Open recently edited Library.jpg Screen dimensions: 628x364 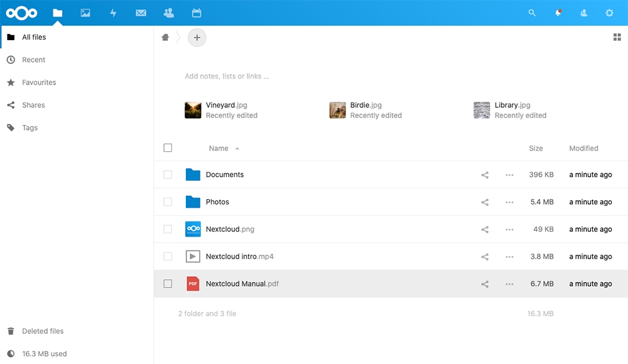point(510,110)
